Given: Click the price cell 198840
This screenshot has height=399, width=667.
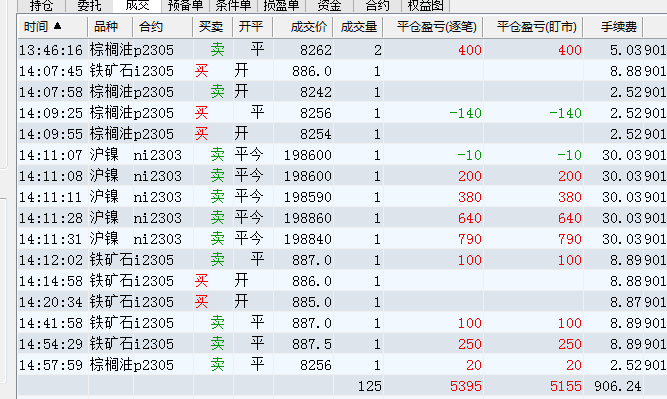Looking at the screenshot, I should coord(308,239).
